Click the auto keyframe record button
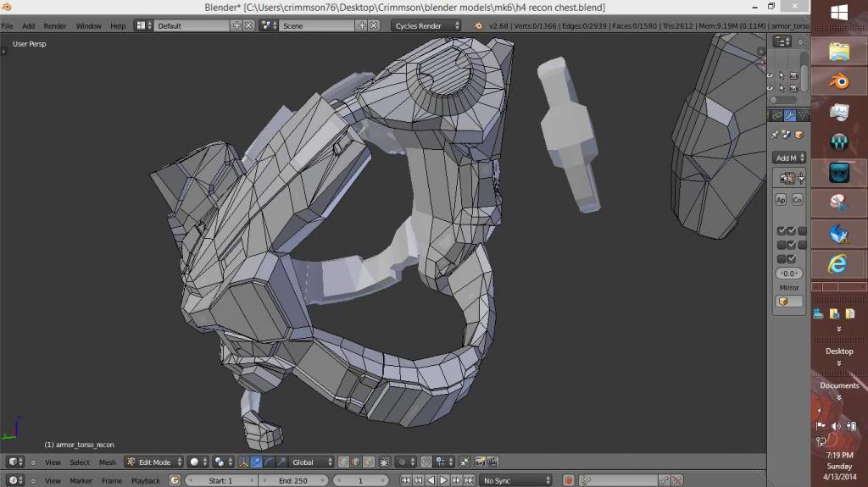This screenshot has width=868, height=487. [569, 481]
